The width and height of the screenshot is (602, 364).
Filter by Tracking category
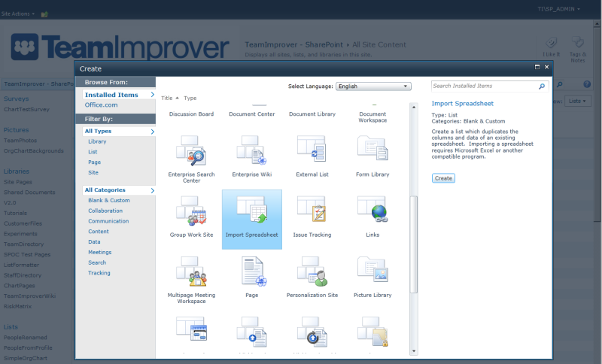[99, 273]
